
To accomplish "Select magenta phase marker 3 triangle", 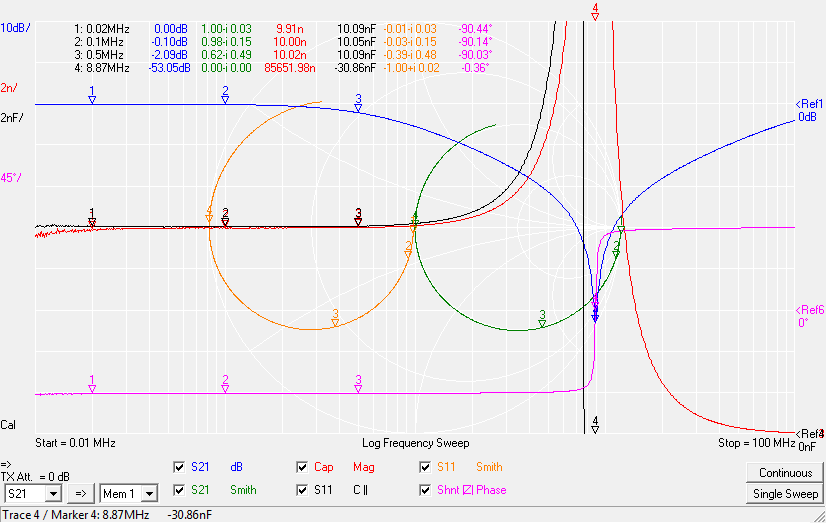I will (358, 389).
